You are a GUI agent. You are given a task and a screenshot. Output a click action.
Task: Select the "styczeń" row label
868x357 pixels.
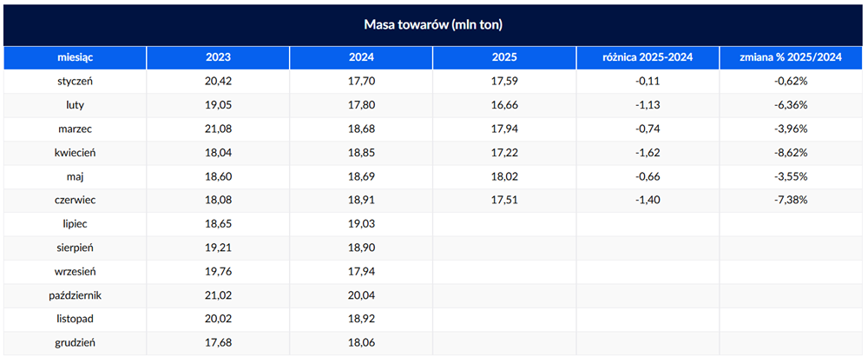(75, 82)
